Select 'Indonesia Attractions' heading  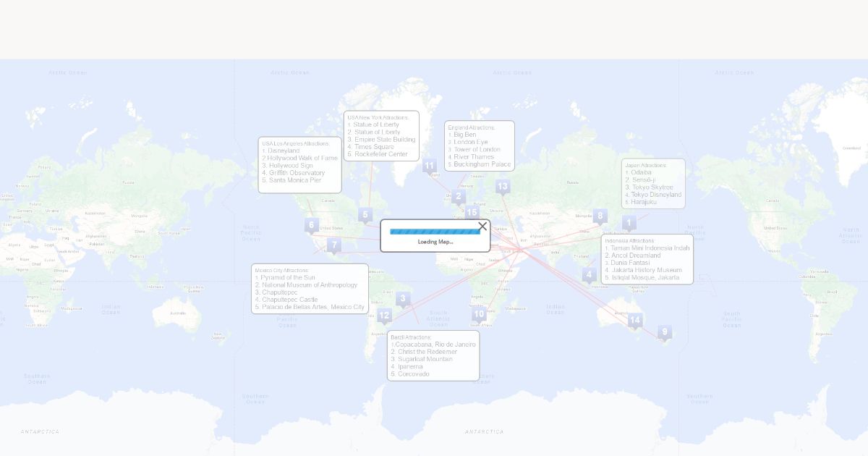629,240
